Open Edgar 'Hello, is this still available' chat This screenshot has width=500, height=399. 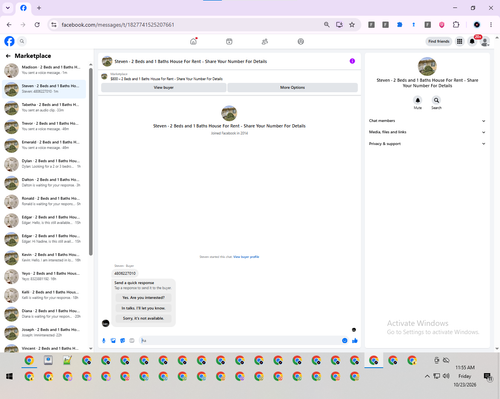pos(44,220)
